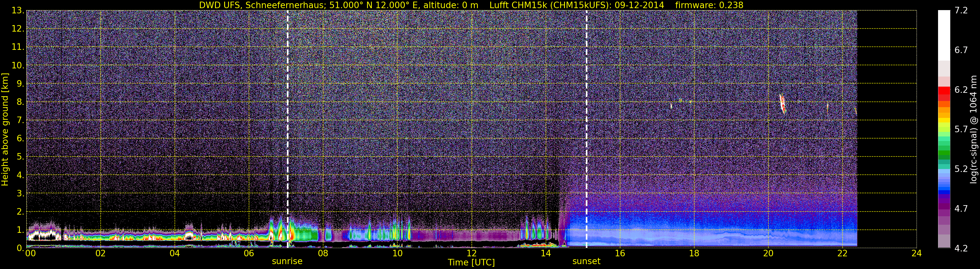Image resolution: width=980 pixels, height=269 pixels.
Task: Click the height axis tick '4.'
Action: click(20, 175)
